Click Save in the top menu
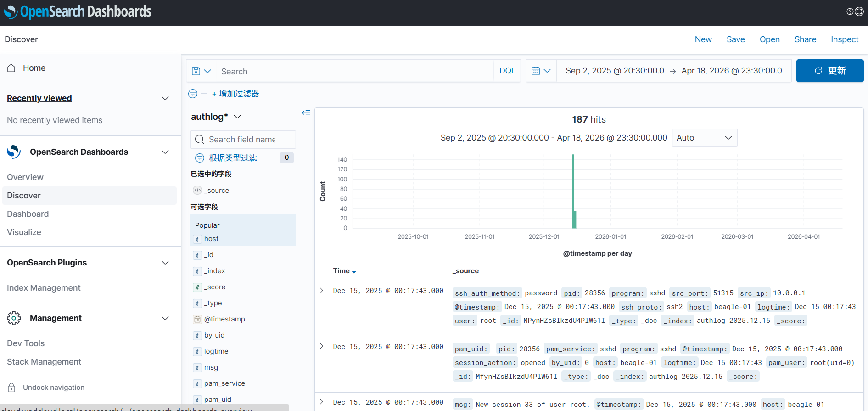This screenshot has width=868, height=411. tap(736, 39)
